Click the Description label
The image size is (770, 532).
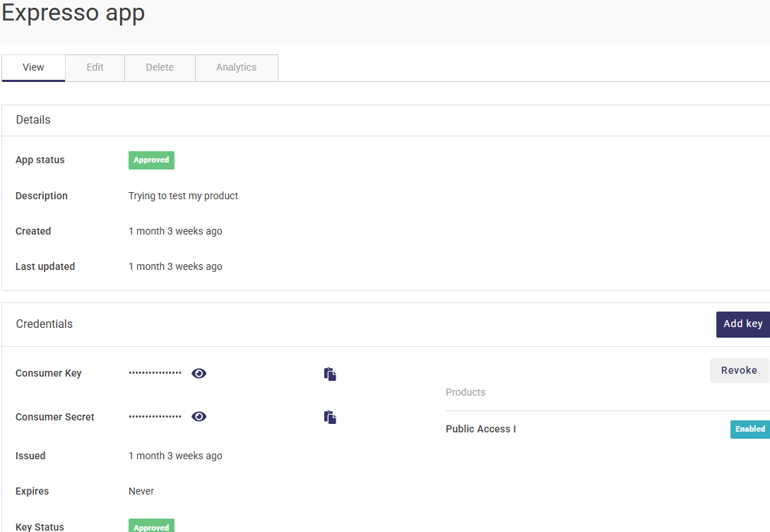[x=42, y=196]
